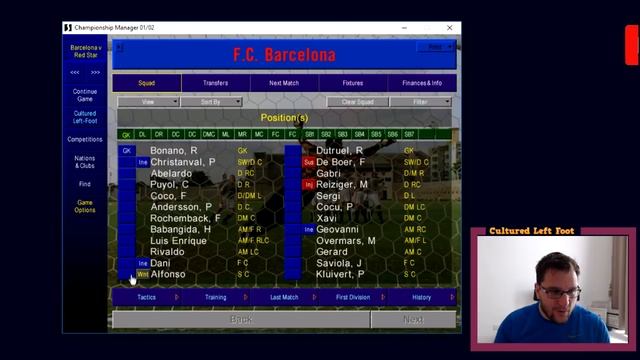Click the small button left of F.C. Barcelona header
The height and width of the screenshot is (360, 640).
(119, 47)
